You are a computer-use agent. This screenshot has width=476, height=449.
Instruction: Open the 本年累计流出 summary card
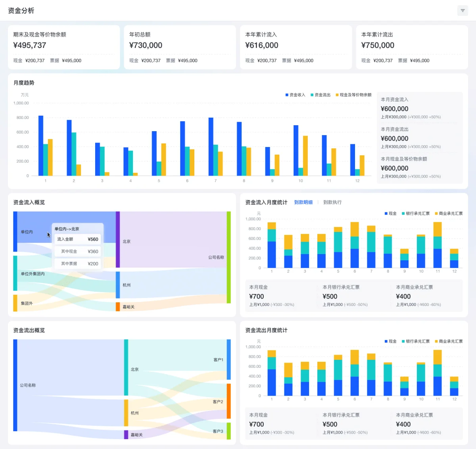coord(412,47)
